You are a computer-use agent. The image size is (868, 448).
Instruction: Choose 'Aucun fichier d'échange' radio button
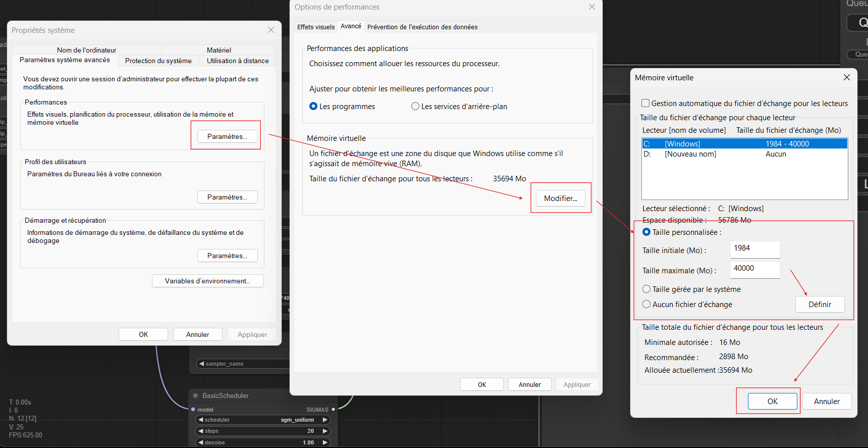[x=646, y=305]
